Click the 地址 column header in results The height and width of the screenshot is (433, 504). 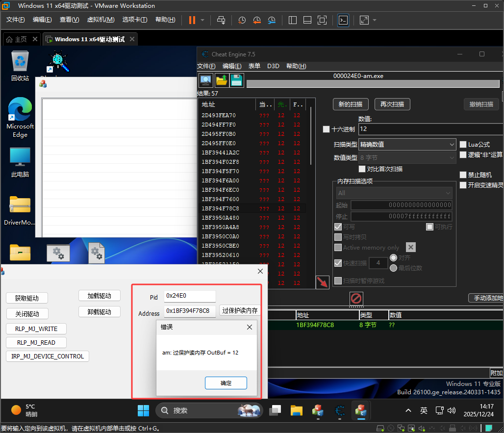pyautogui.click(x=227, y=104)
